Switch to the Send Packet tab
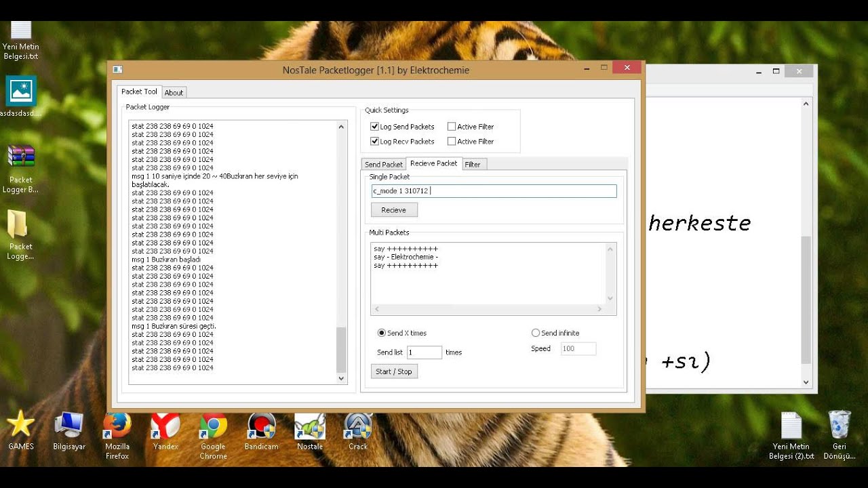This screenshot has width=868, height=488. point(384,165)
